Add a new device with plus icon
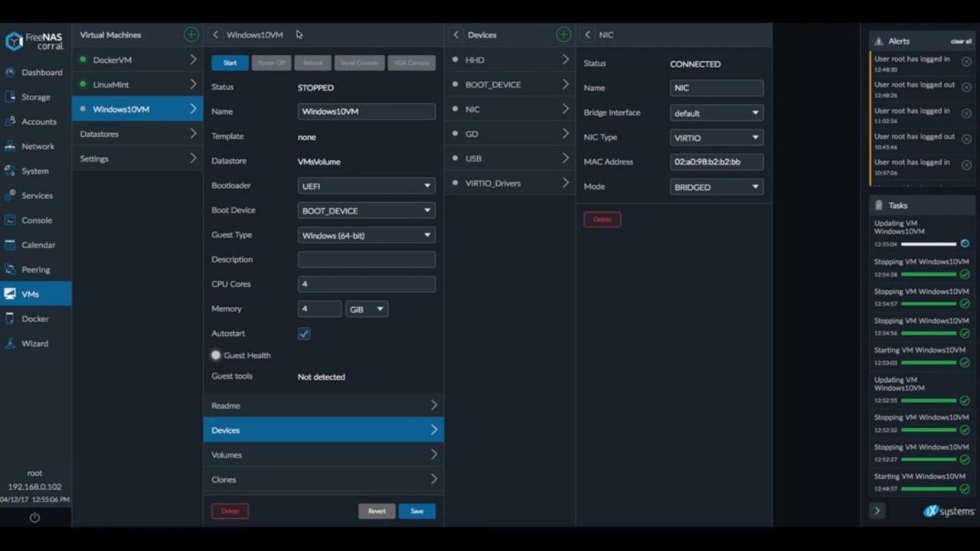This screenshot has width=980, height=551. click(x=563, y=34)
